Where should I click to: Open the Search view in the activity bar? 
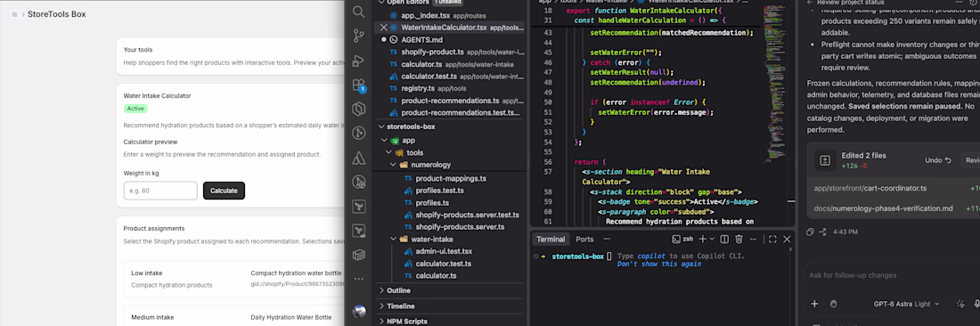(359, 12)
